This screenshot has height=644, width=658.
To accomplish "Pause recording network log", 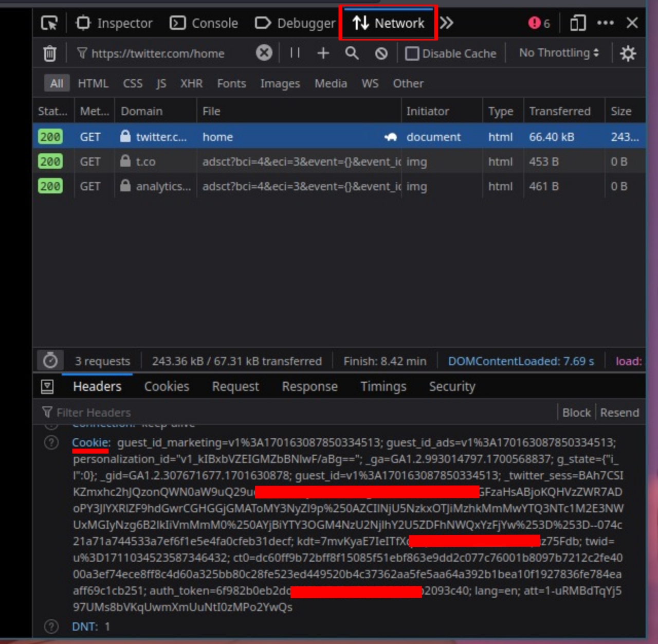I will click(x=295, y=52).
